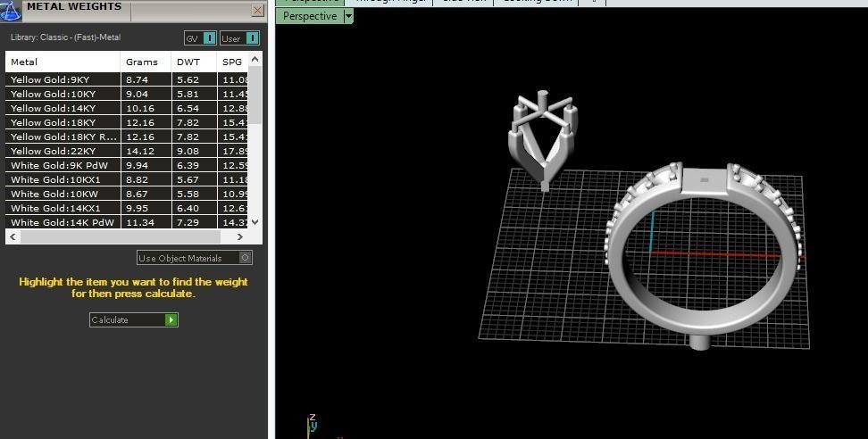Select the Yellow Gold:18KY R... row
This screenshot has height=439, width=868.
(127, 137)
